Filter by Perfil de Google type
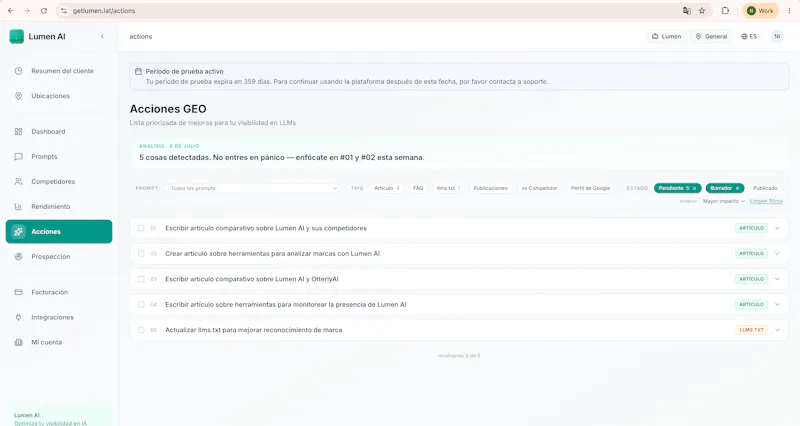This screenshot has height=426, width=800. tap(590, 188)
